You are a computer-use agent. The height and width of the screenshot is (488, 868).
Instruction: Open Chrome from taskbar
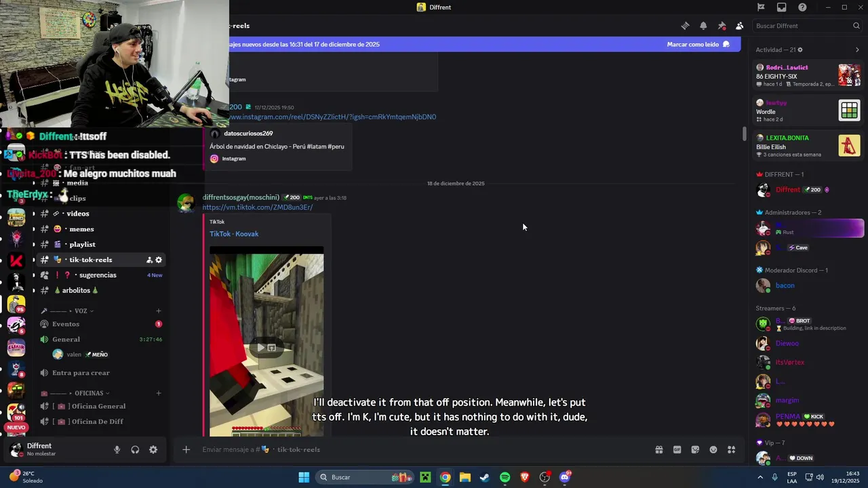tap(445, 477)
